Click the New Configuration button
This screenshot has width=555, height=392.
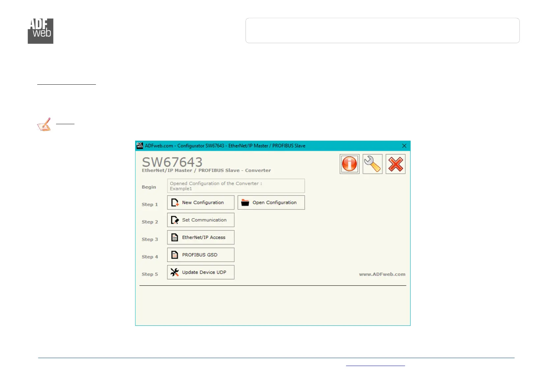(x=201, y=203)
